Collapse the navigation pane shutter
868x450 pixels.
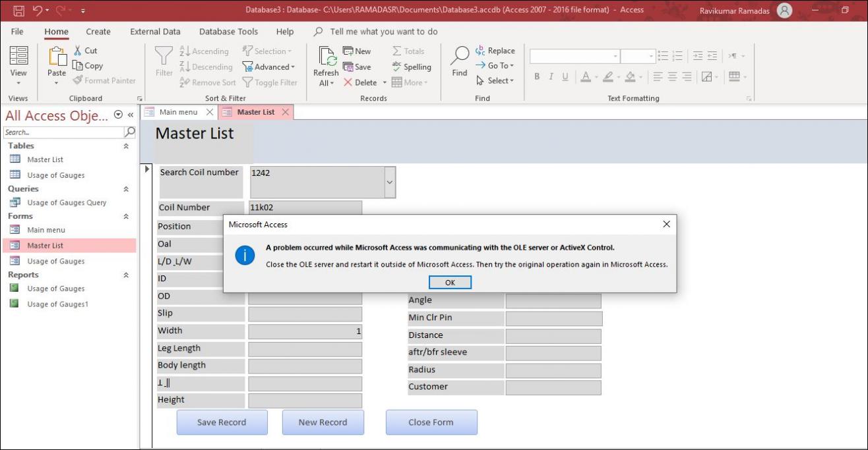(x=131, y=115)
